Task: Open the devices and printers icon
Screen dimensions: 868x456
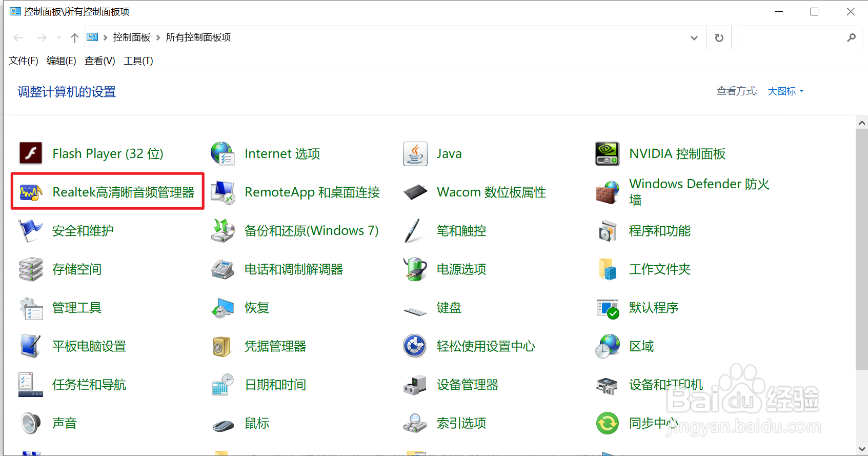Action: click(608, 386)
